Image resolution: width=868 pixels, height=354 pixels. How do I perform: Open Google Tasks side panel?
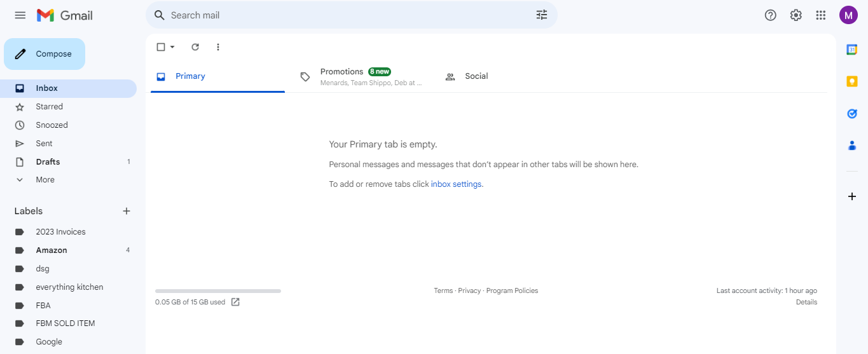click(x=852, y=114)
